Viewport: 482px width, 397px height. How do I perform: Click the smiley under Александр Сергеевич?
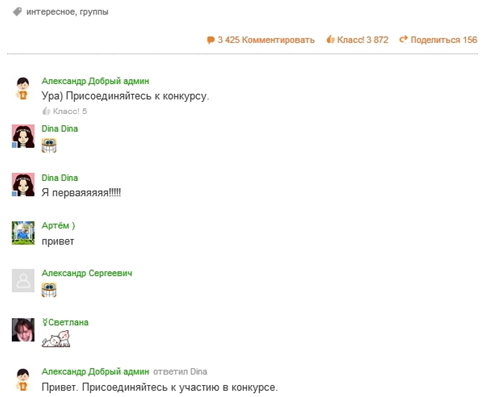point(49,290)
